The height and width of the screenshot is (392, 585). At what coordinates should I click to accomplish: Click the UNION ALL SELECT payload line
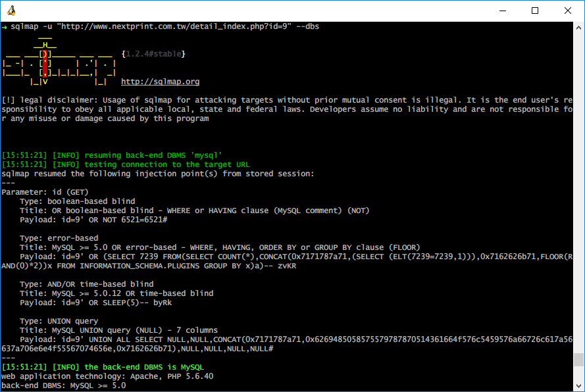[x=296, y=339]
